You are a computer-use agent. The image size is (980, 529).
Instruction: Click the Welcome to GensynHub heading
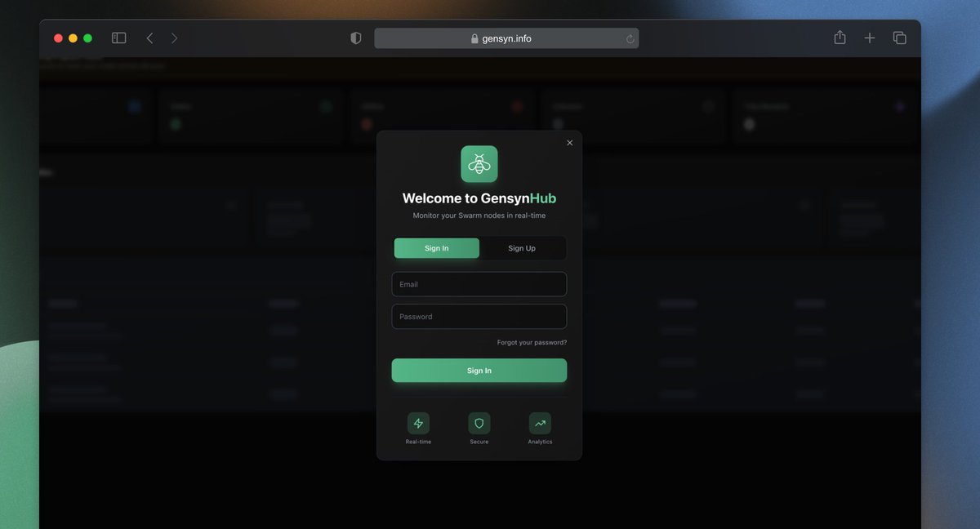[x=479, y=198]
